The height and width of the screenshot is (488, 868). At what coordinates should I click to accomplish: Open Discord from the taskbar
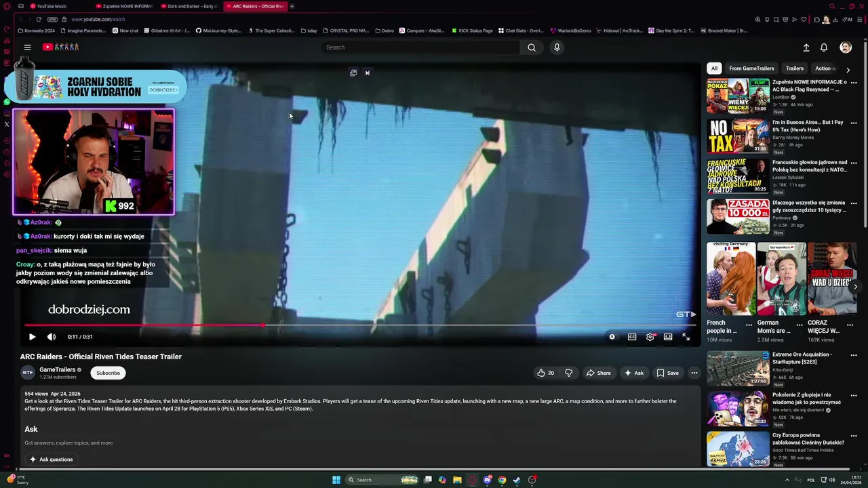pos(488,480)
